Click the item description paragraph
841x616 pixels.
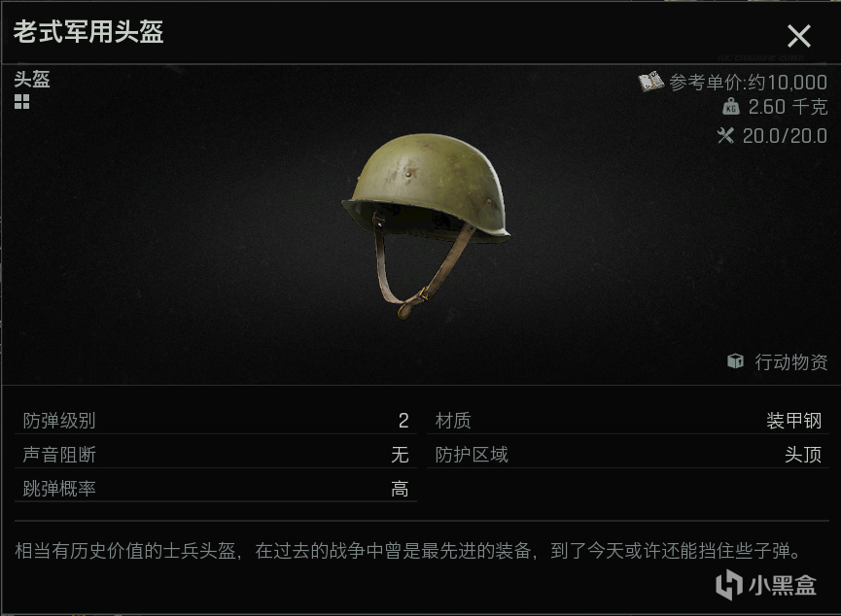pos(408,551)
